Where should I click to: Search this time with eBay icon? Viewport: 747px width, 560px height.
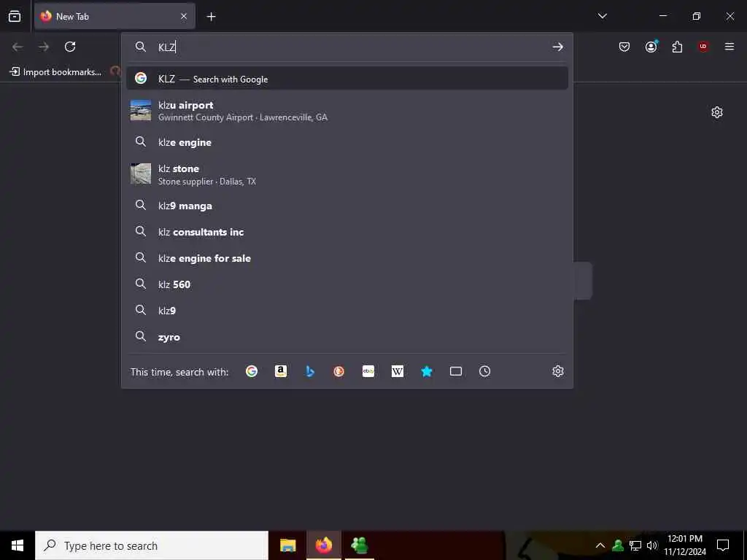(x=368, y=371)
